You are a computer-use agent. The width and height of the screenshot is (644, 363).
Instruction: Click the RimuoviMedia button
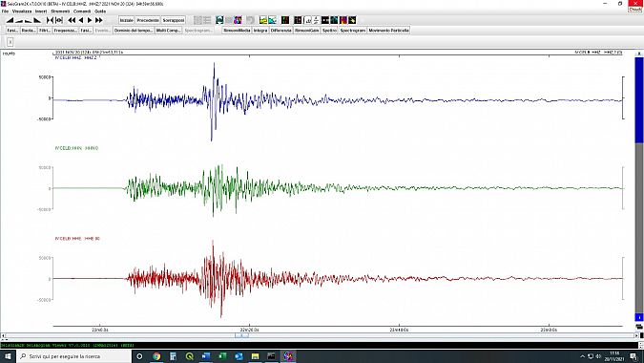(237, 31)
